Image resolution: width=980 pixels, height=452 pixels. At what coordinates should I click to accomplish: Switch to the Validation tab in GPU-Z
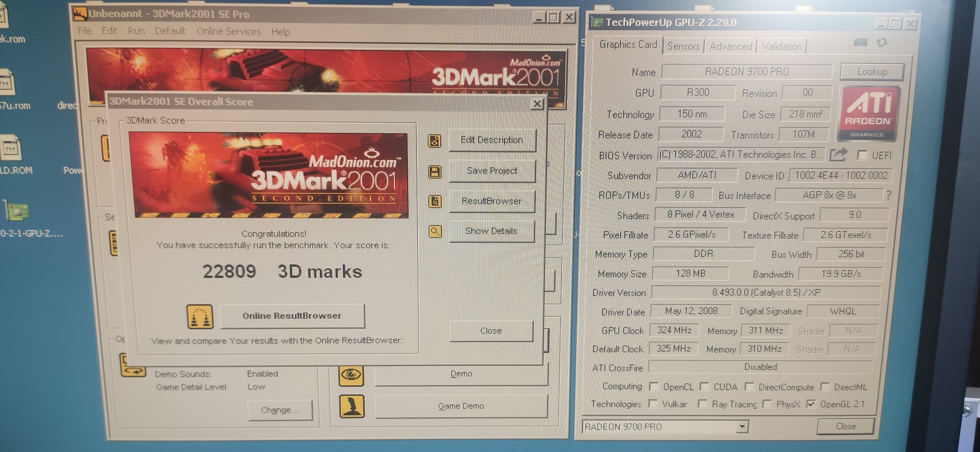click(x=782, y=46)
